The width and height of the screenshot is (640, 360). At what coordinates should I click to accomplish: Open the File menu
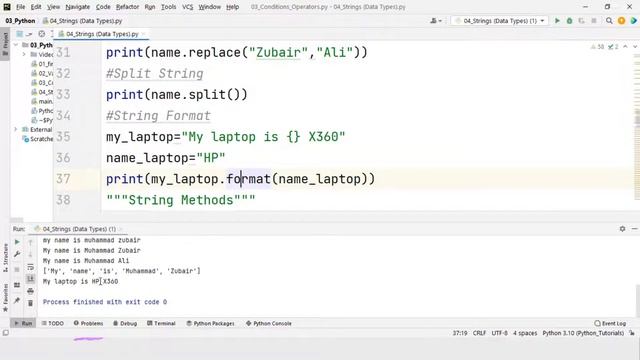point(20,7)
